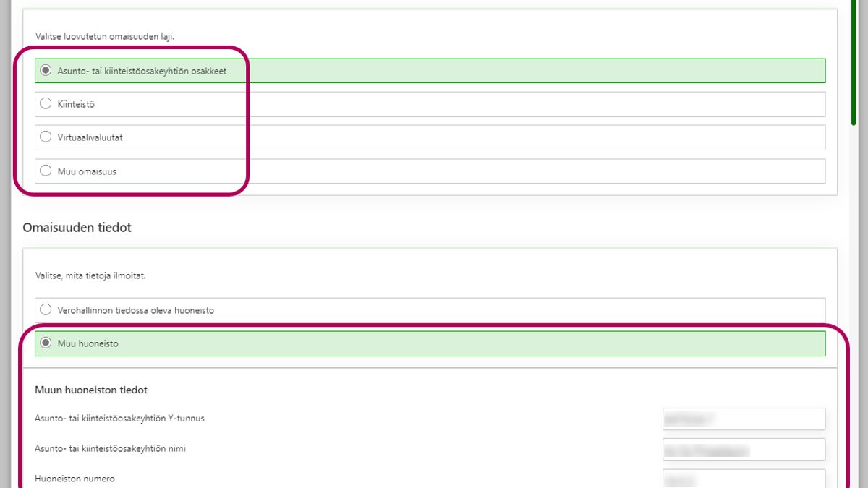Click the 'Valitse luovutetun omaisuuden laji' instruction text

tap(104, 36)
